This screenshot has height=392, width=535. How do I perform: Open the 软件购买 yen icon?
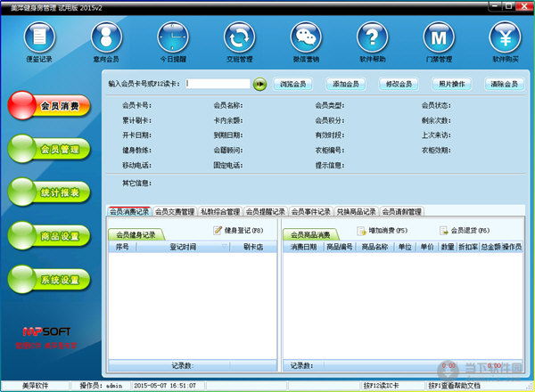506,37
